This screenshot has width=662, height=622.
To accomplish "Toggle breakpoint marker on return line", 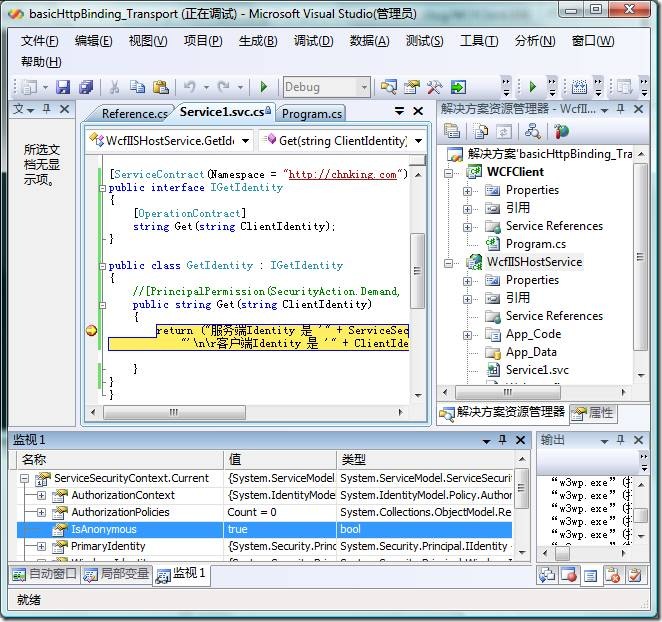I will (x=91, y=330).
